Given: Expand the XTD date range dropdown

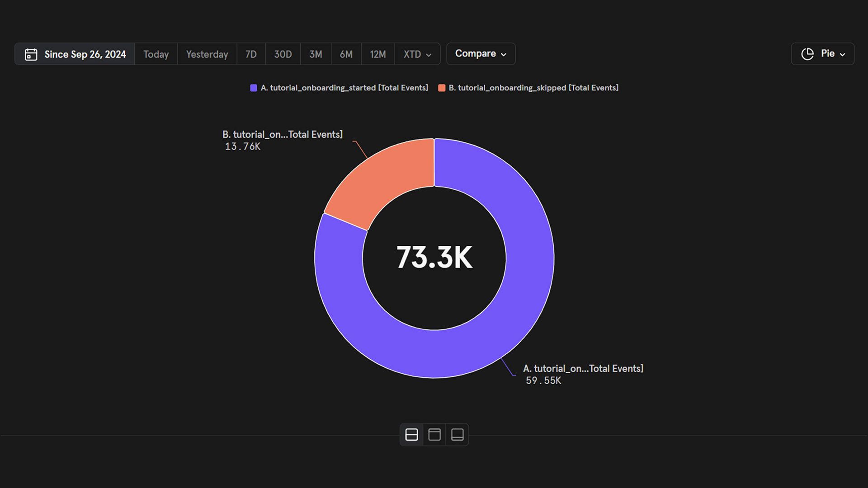Looking at the screenshot, I should point(417,54).
